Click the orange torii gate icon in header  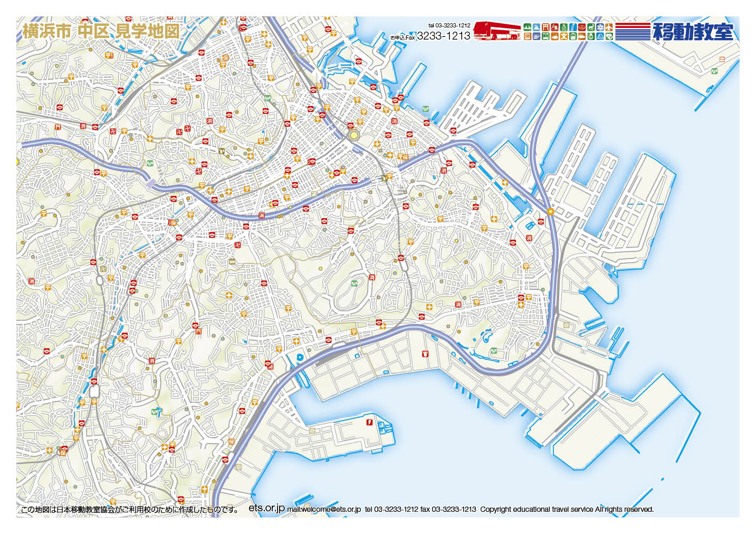546,27
